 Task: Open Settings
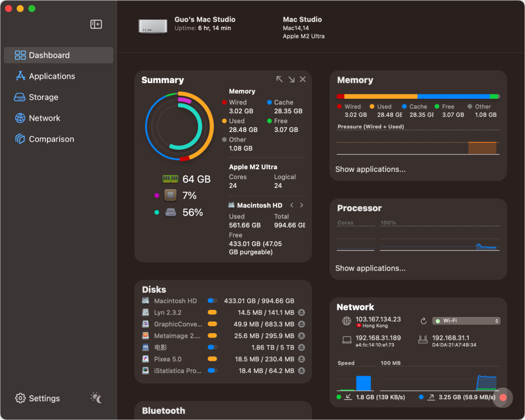(x=37, y=398)
